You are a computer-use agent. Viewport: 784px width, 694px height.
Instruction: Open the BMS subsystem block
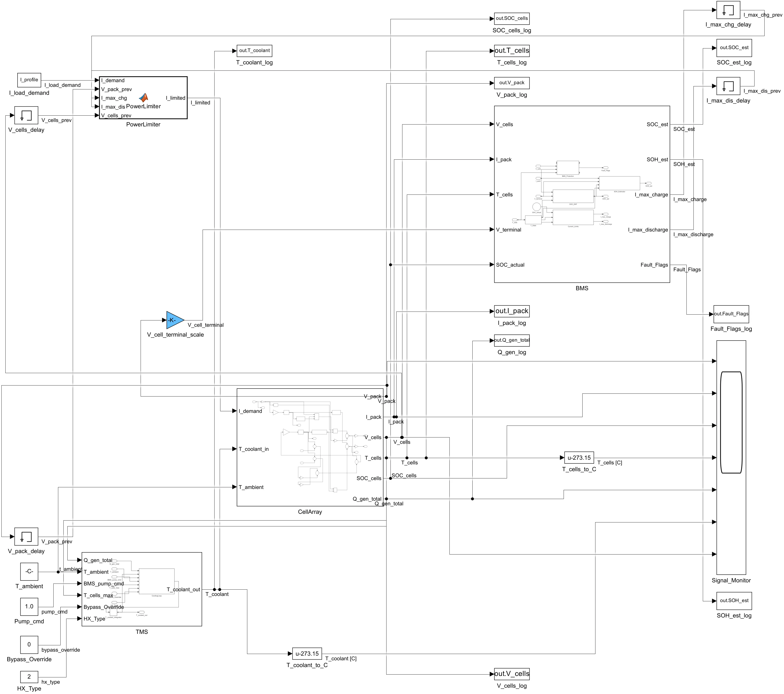[x=582, y=194]
